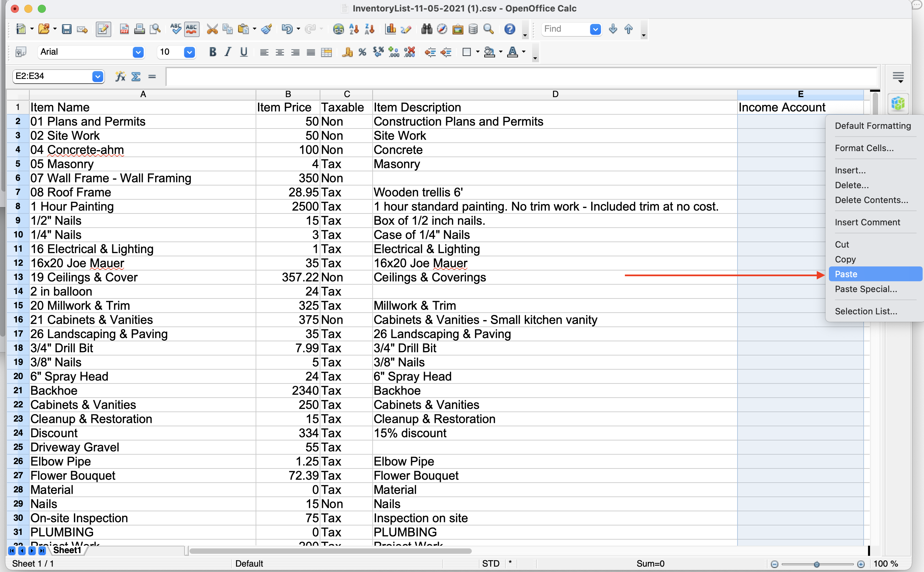Expand the Name Box cell reference dropdown
This screenshot has width=924, height=572.
click(97, 77)
